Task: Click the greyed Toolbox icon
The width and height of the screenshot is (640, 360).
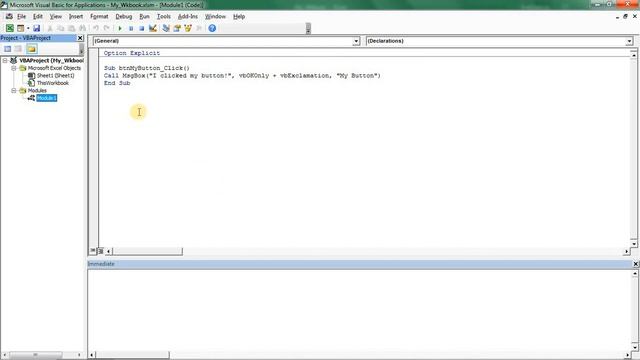Action: coord(199,28)
